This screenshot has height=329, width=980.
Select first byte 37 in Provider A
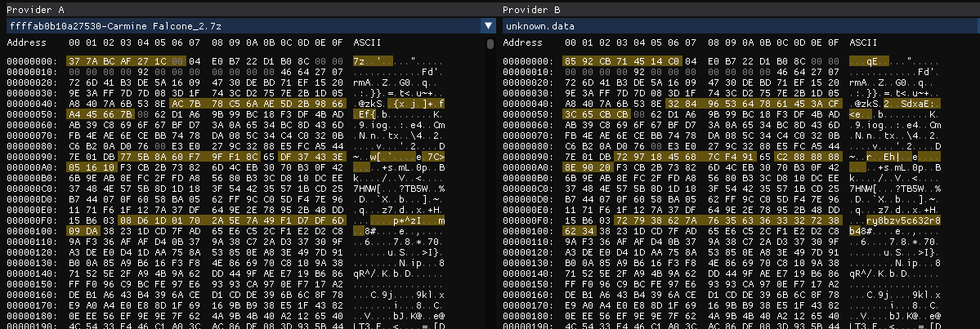point(74,61)
